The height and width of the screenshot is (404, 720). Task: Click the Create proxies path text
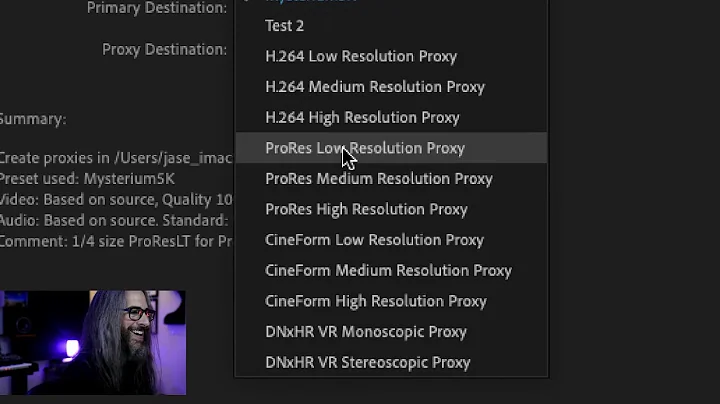[116, 158]
